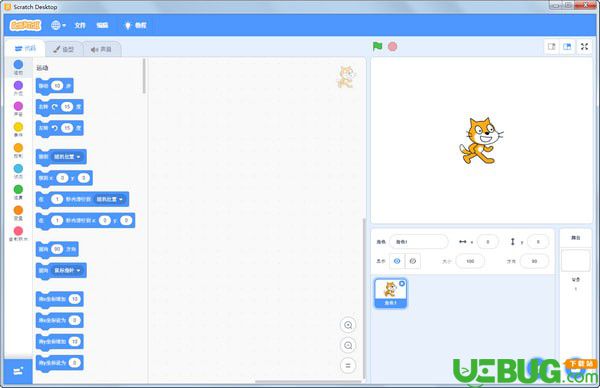Open the destination dropdown in the glide to block
This screenshot has height=388, width=600.
click(110, 199)
